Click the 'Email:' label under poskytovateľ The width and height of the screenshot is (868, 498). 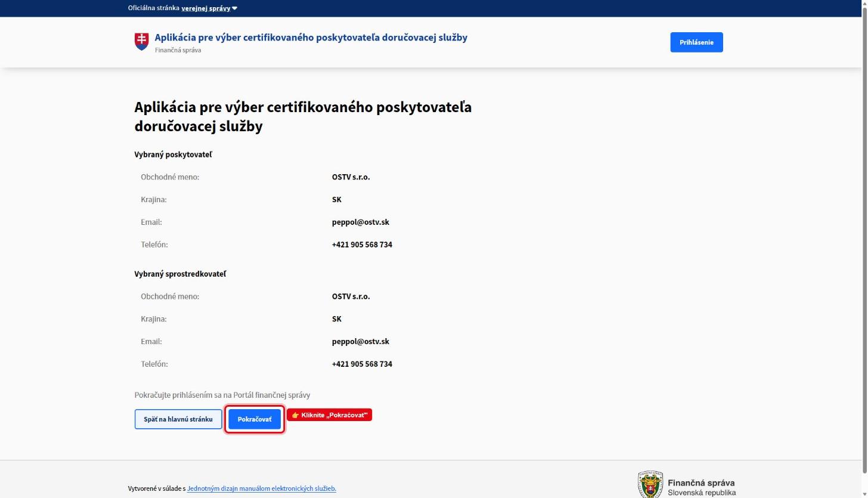pyautogui.click(x=151, y=222)
